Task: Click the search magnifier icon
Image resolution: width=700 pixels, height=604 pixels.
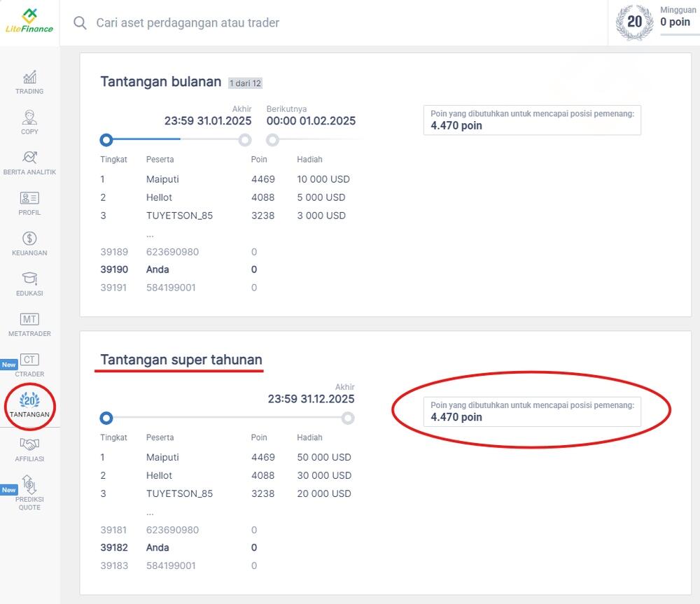Action: (x=79, y=22)
